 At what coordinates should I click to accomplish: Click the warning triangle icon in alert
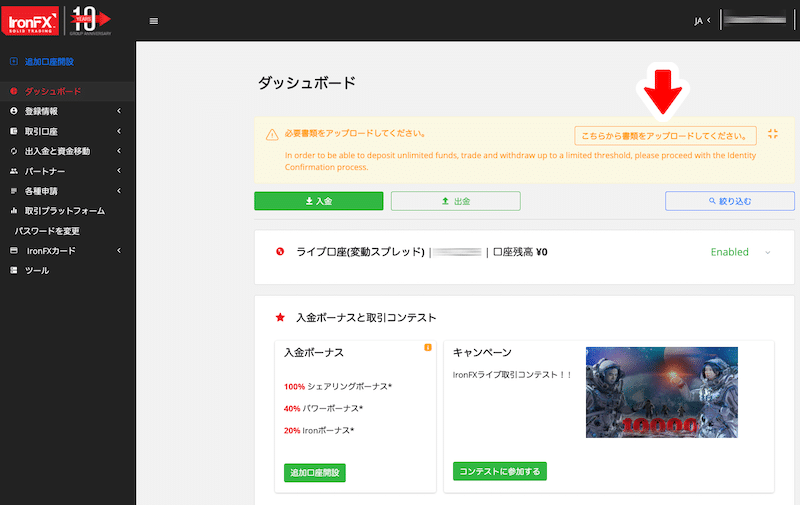point(272,135)
